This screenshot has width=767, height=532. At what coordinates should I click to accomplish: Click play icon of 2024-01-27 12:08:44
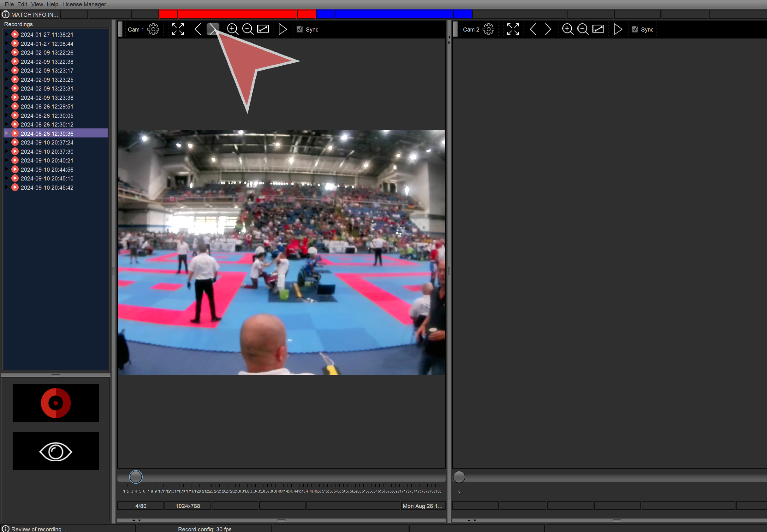[x=15, y=43]
